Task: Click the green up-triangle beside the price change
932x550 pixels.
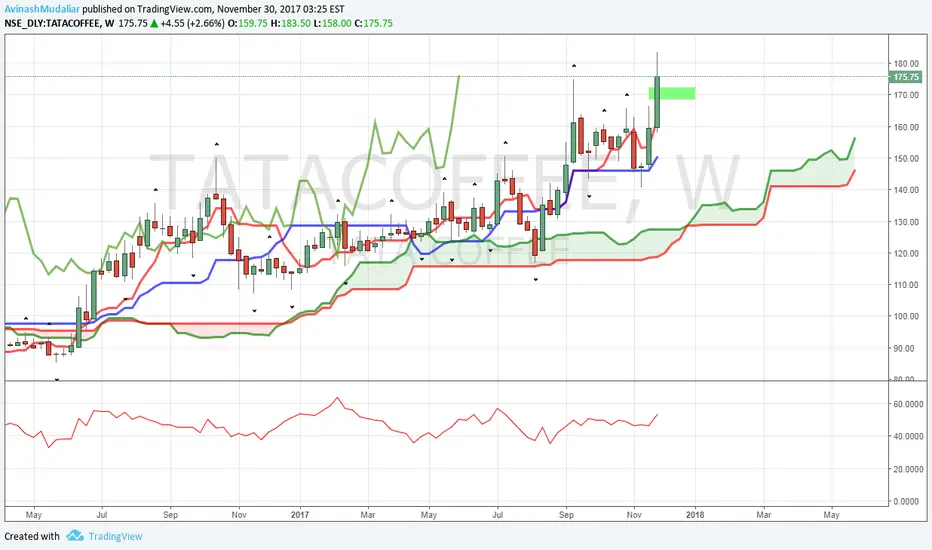Action: [154, 23]
